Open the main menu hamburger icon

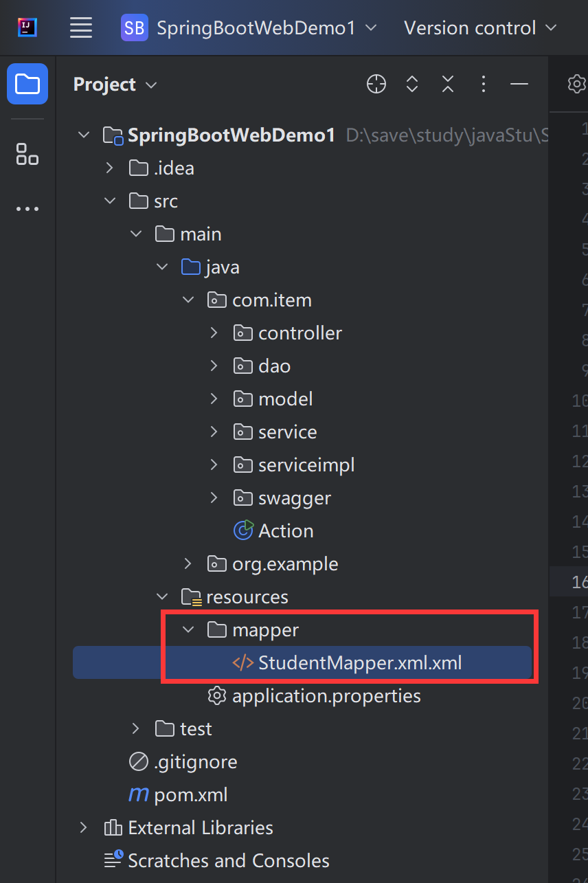(x=81, y=28)
